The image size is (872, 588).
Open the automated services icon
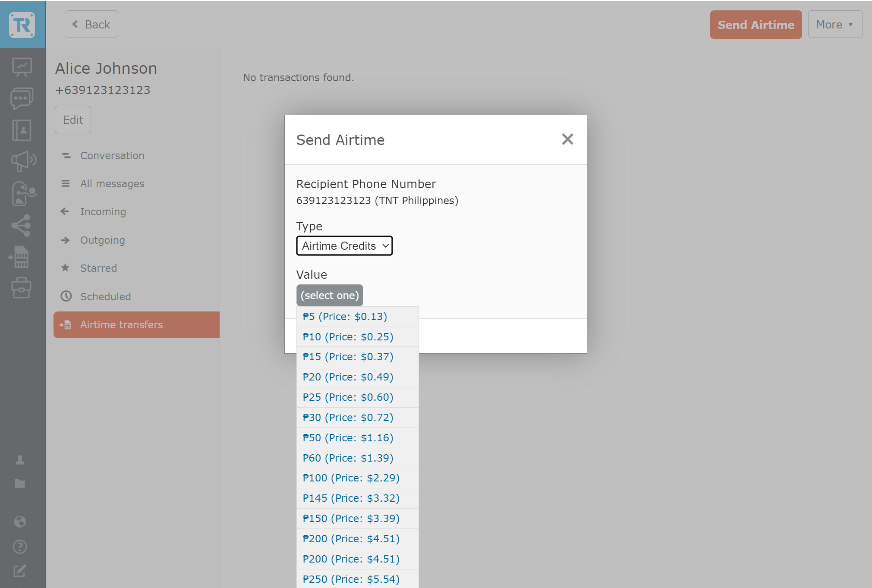click(x=23, y=193)
